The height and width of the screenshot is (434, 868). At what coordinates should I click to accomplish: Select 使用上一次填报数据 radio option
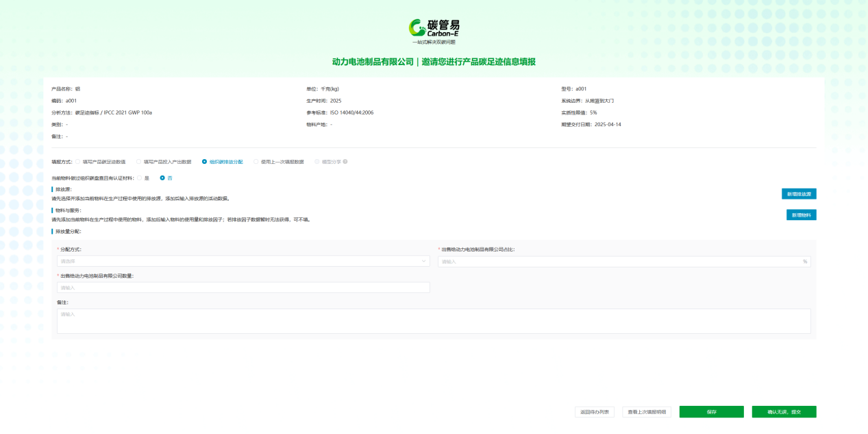click(256, 162)
